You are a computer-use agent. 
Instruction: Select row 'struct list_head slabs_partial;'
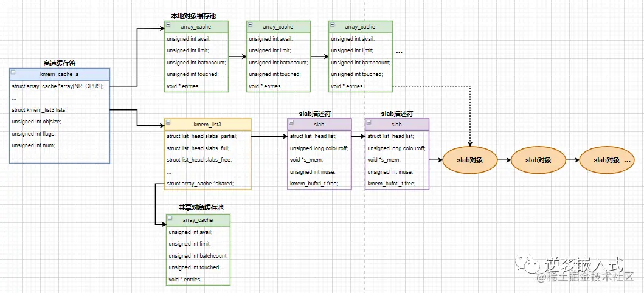click(x=207, y=136)
